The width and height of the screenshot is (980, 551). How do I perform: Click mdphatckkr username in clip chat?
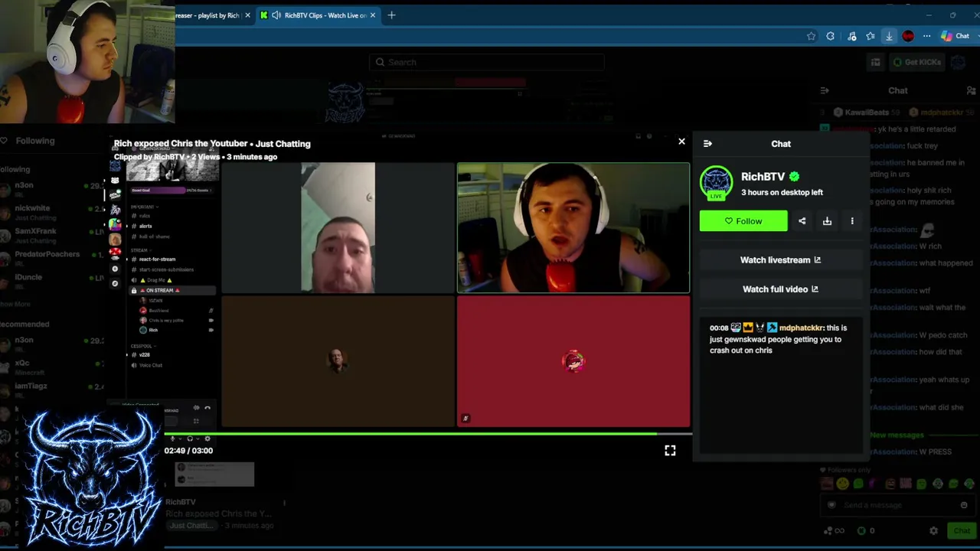(801, 328)
